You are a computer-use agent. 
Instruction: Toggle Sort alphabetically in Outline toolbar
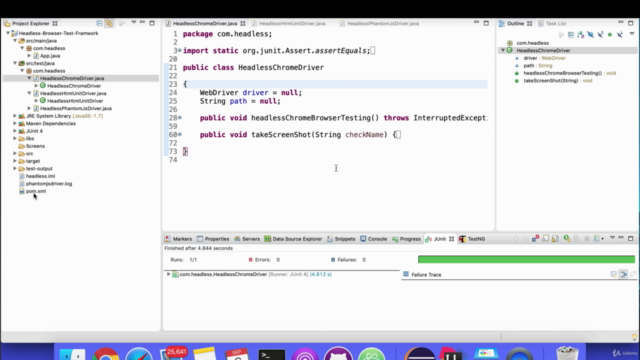tap(581, 35)
